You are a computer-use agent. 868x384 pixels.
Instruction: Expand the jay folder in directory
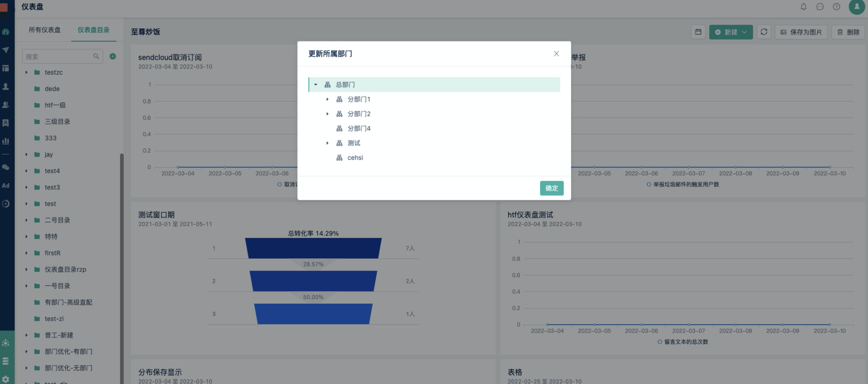click(26, 154)
